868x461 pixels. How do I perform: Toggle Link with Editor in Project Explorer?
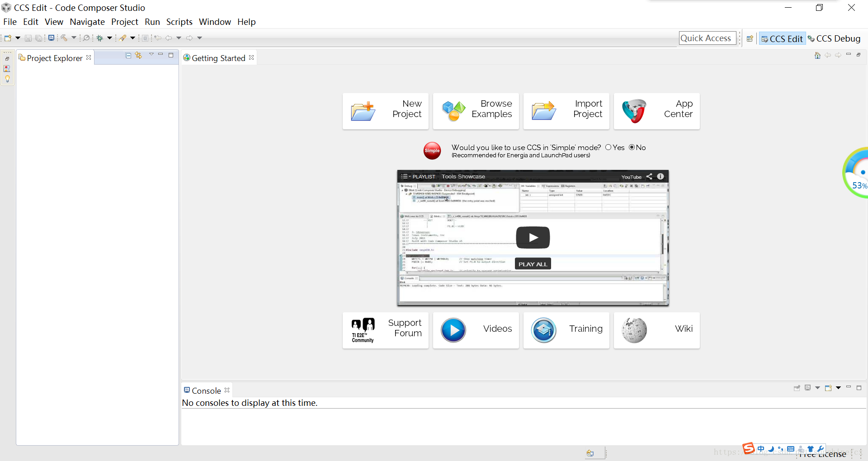coord(138,55)
